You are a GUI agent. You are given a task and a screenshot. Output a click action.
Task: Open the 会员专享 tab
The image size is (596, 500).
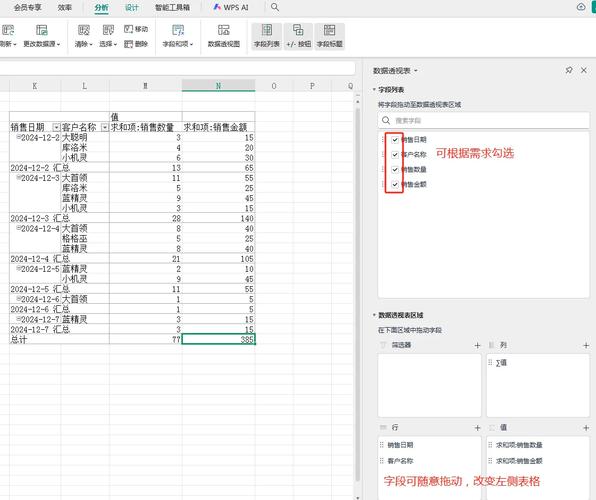click(28, 7)
